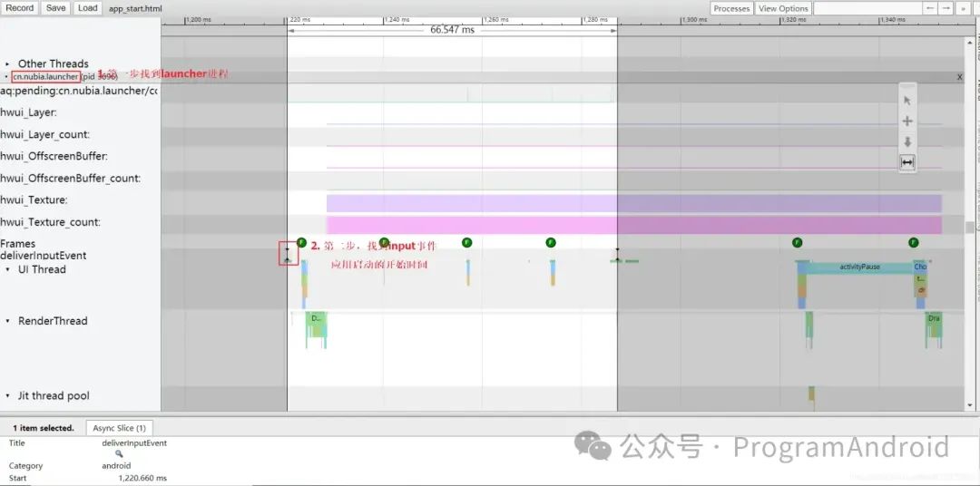Expand the Other Threads row
This screenshot has width=980, height=486.
click(7, 63)
